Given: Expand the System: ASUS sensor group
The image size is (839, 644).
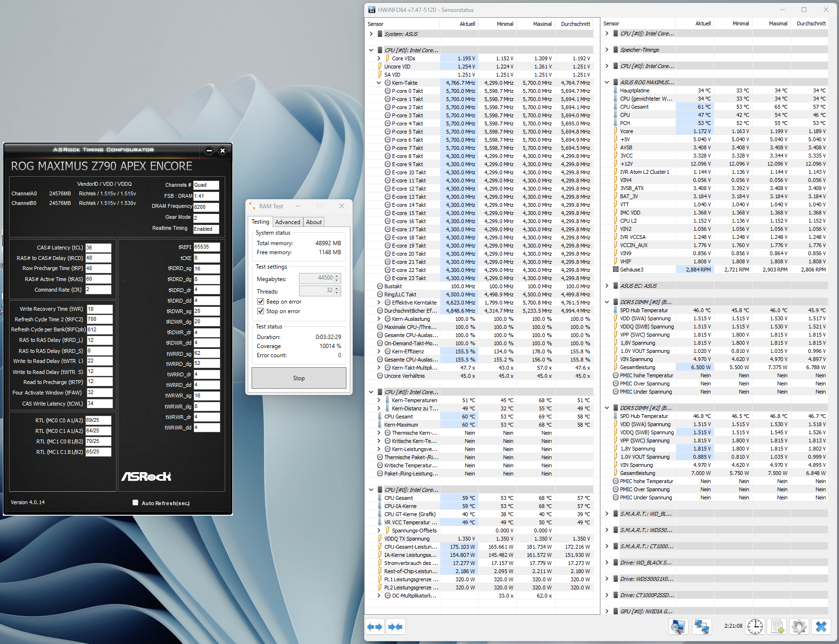Looking at the screenshot, I should pyautogui.click(x=371, y=34).
